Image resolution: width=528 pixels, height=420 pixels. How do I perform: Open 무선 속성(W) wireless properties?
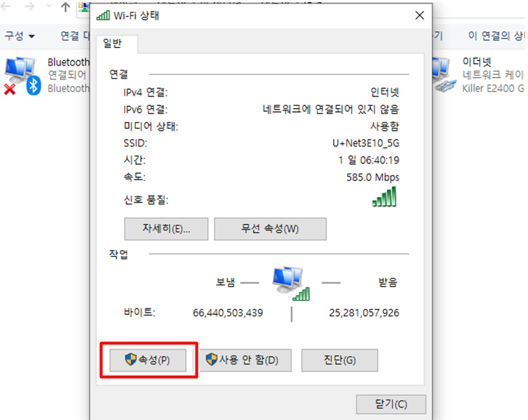click(x=270, y=229)
